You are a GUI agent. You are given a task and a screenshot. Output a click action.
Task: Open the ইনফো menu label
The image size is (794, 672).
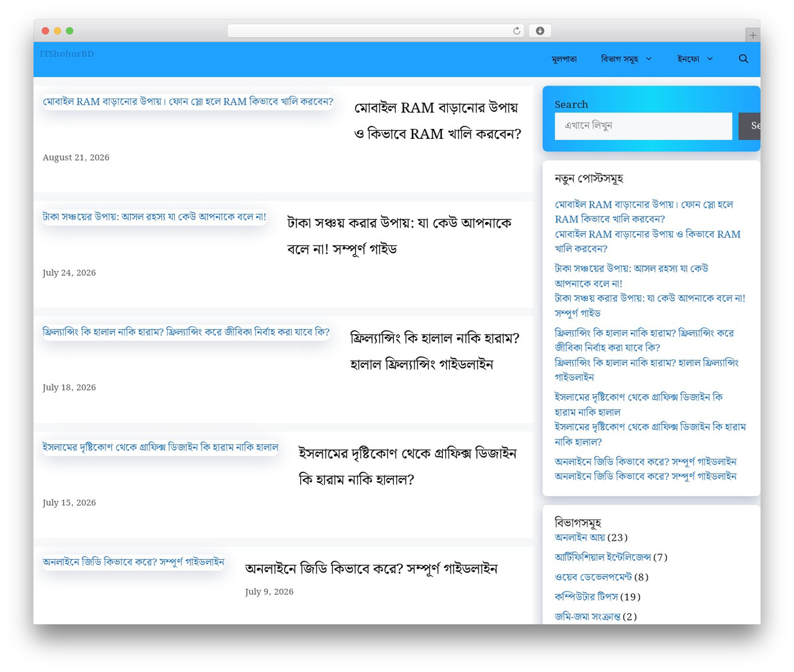688,59
